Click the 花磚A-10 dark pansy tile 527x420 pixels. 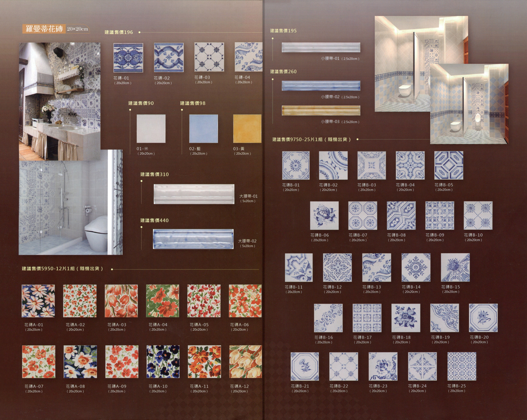[x=163, y=362]
